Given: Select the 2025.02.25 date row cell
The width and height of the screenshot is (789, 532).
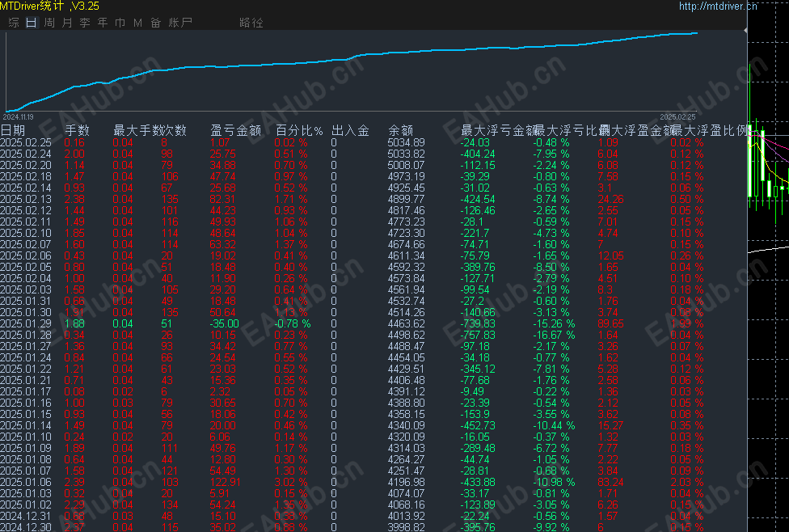Looking at the screenshot, I should click(26, 143).
